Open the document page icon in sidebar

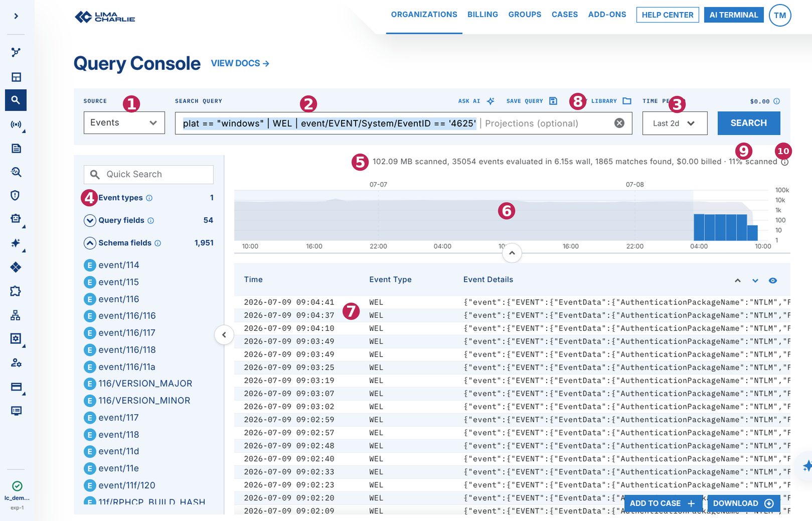16,149
